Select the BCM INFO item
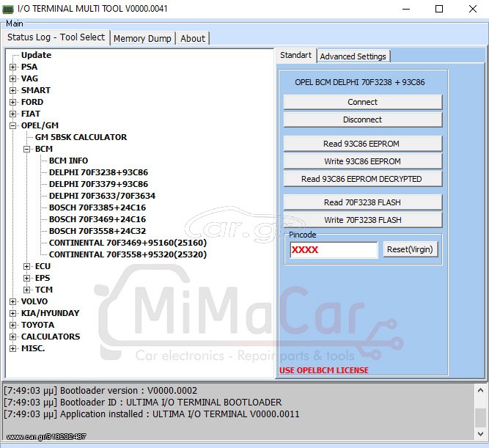This screenshot has height=448, width=489. click(x=68, y=161)
